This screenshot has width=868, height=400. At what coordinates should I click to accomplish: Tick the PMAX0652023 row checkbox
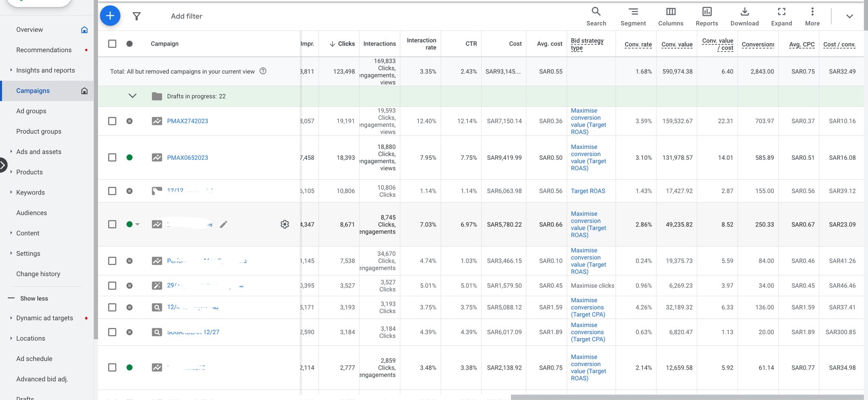(x=112, y=158)
